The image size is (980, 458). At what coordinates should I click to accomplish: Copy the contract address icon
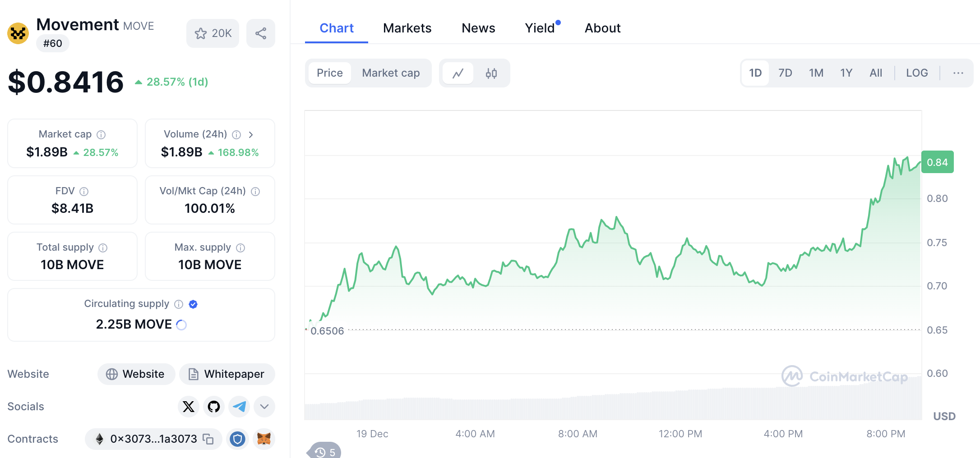coord(208,439)
